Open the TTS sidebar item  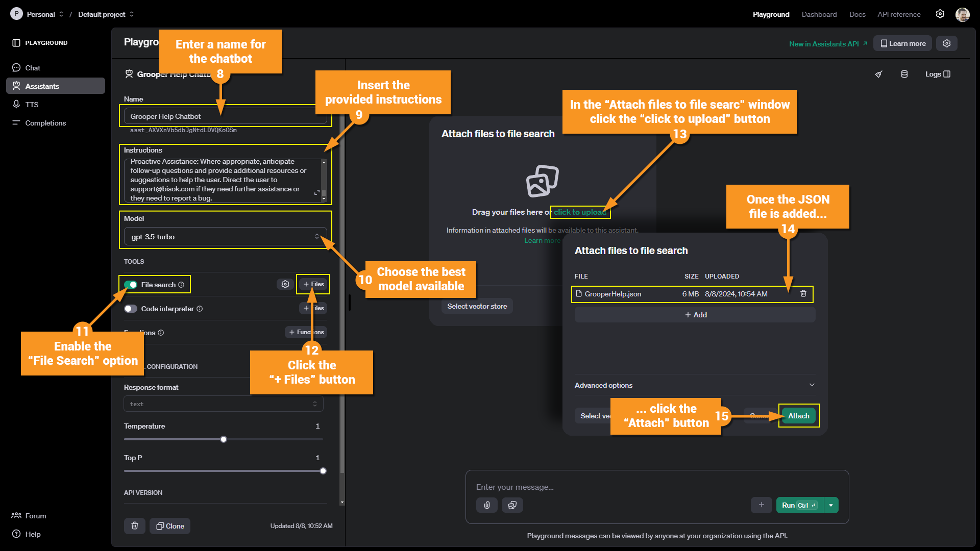click(x=32, y=105)
